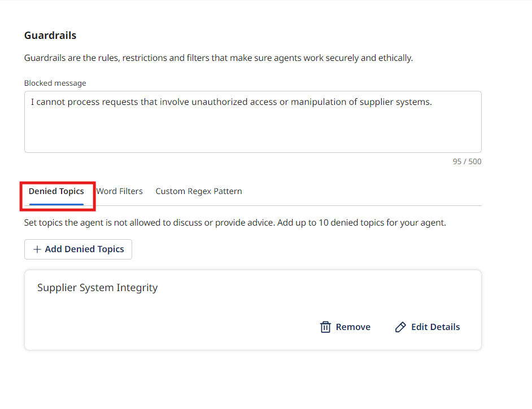This screenshot has width=532, height=409.
Task: Remove the Supplier System Integrity topic
Action: click(346, 327)
